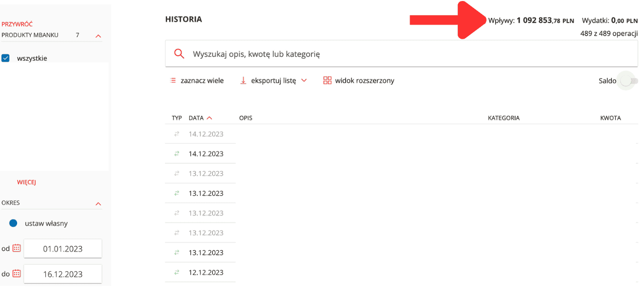Sort by the TYP column header

pyautogui.click(x=177, y=118)
